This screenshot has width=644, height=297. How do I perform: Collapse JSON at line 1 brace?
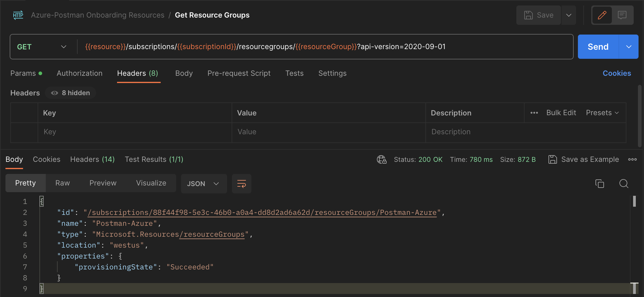click(42, 201)
